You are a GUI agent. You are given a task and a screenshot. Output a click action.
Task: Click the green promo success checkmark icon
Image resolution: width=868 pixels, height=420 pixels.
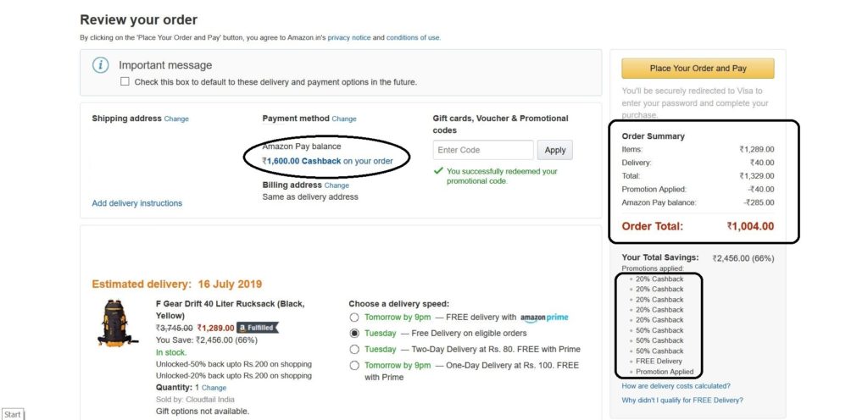tap(438, 171)
